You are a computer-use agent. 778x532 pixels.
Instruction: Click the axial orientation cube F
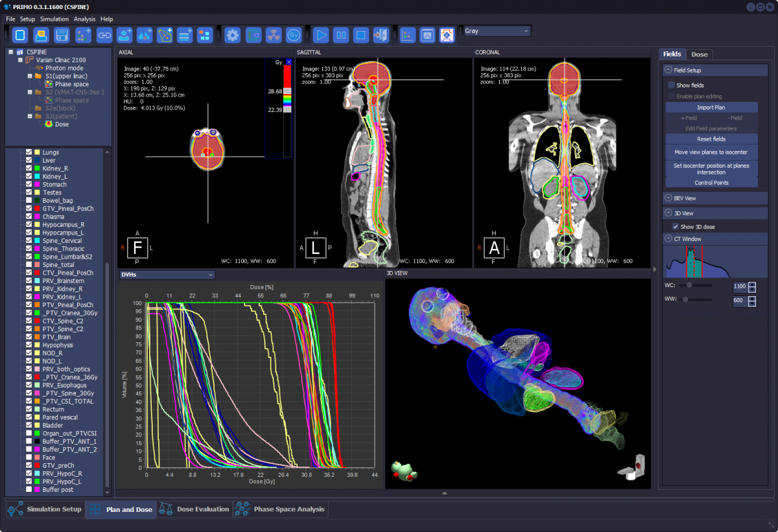[x=137, y=248]
